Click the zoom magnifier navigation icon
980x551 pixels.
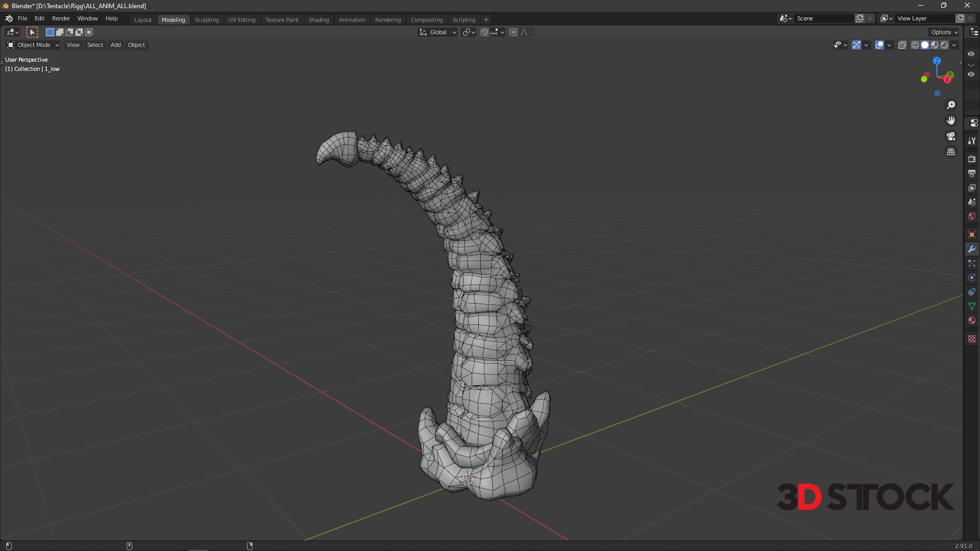tap(951, 105)
